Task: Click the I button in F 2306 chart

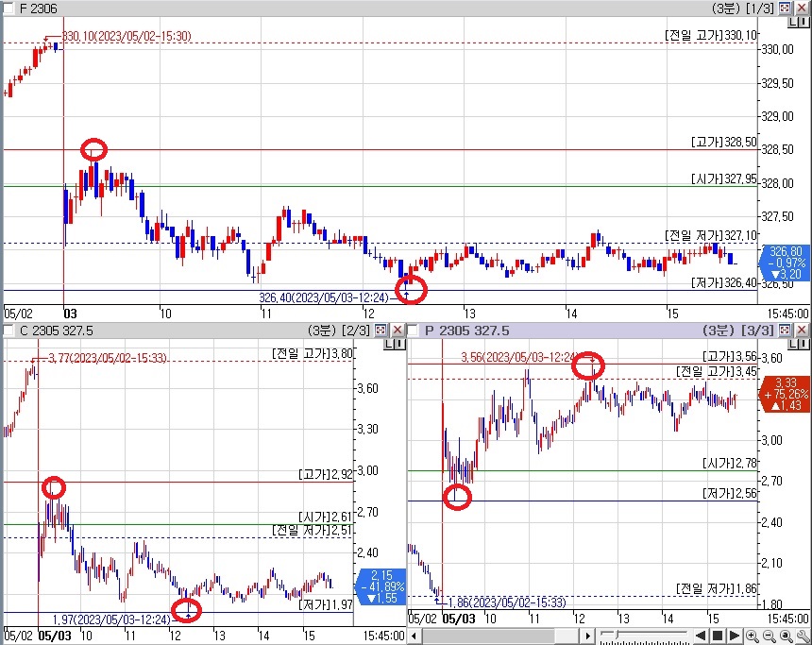Action: (x=803, y=22)
